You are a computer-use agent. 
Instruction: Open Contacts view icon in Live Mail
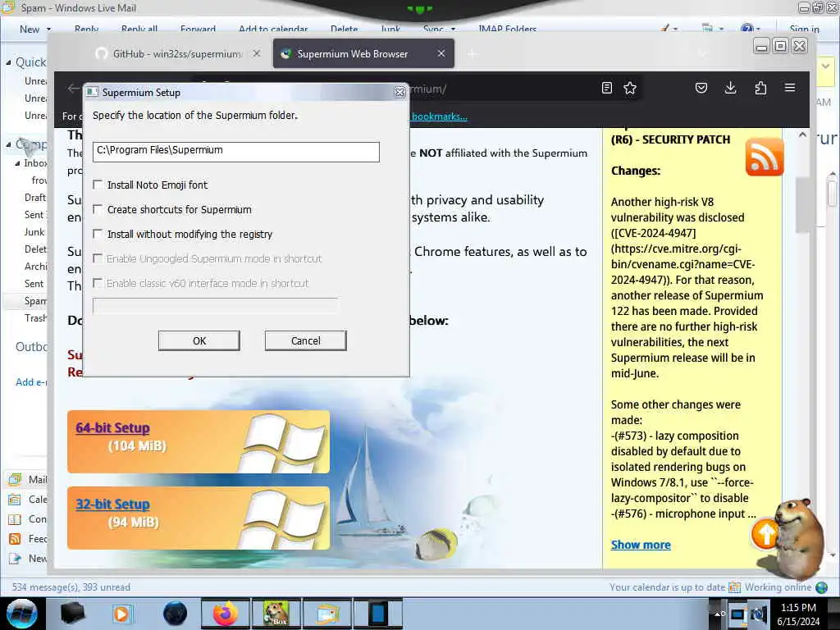15,519
